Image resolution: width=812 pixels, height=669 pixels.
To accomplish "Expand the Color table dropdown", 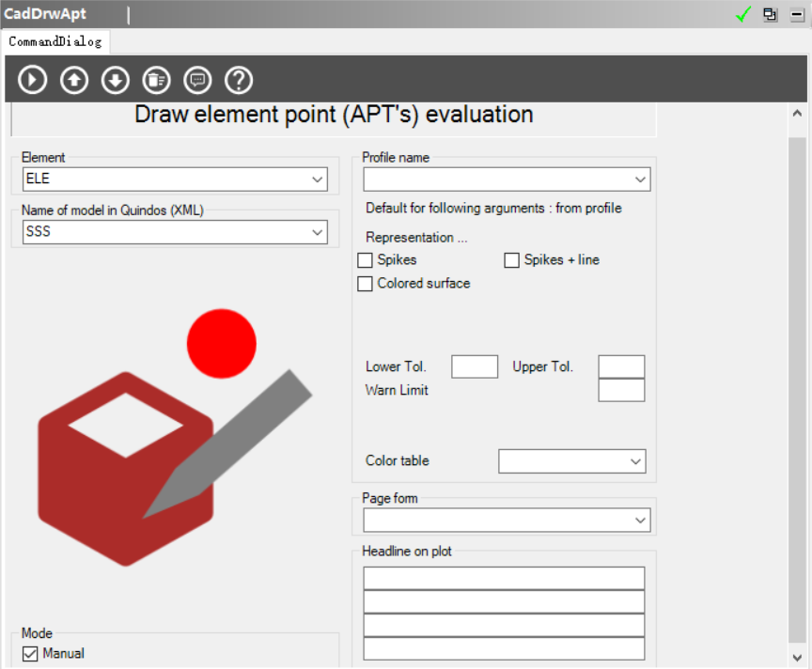I will coord(635,461).
